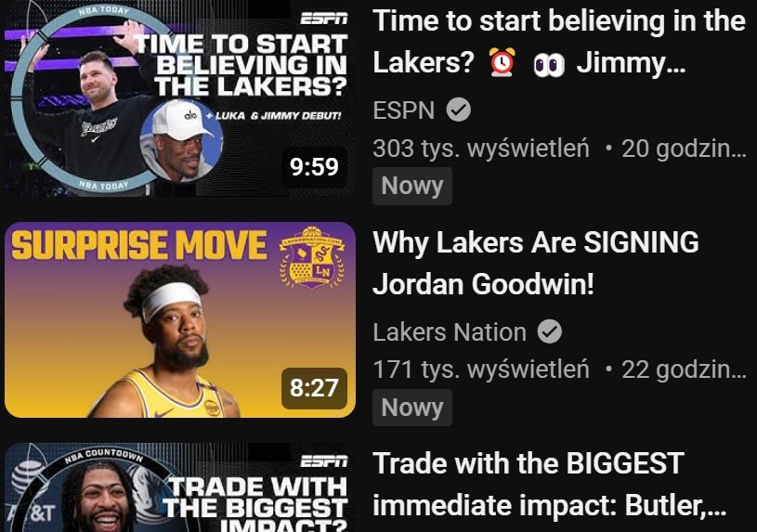757x532 pixels.
Task: Click the 8:27 duration badge
Action: (314, 387)
